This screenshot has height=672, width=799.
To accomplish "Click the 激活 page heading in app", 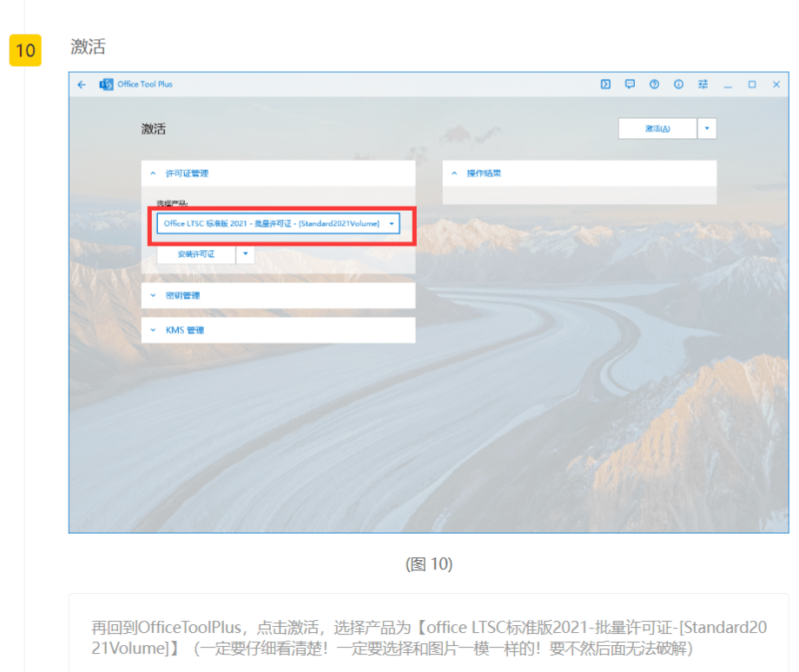I will point(154,128).
